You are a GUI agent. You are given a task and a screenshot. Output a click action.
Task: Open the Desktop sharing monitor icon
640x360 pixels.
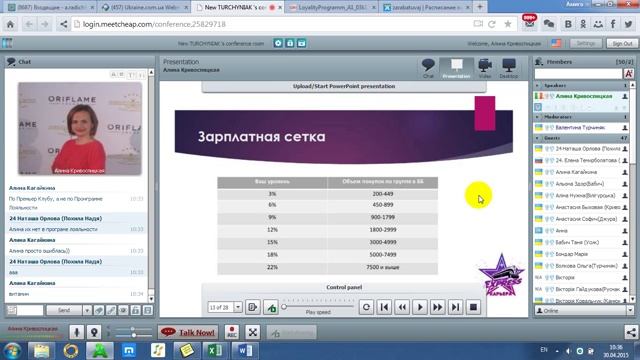tap(509, 68)
